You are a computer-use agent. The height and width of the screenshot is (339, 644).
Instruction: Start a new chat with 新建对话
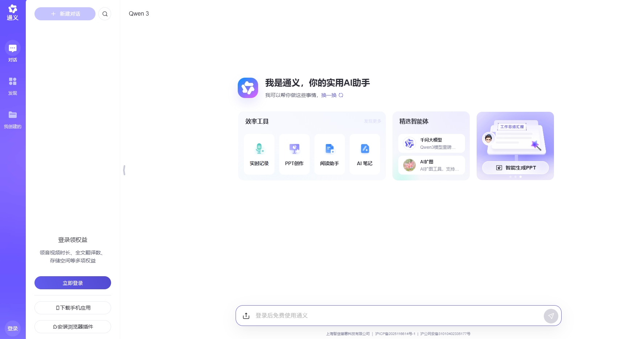[65, 14]
